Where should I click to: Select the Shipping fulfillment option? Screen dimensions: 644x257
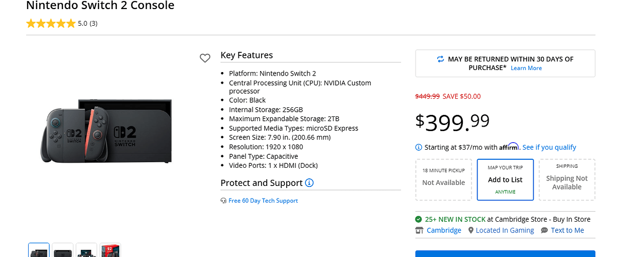567,180
